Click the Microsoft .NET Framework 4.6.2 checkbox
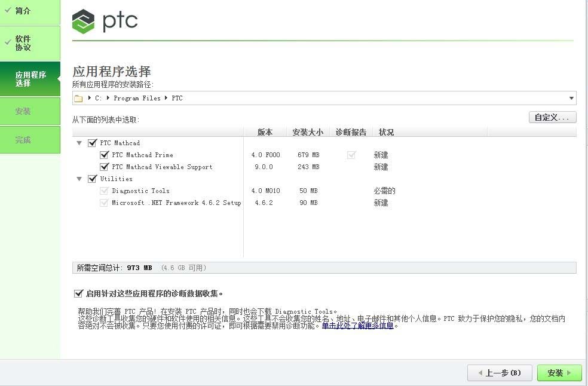This screenshot has height=386, width=588. pyautogui.click(x=104, y=203)
